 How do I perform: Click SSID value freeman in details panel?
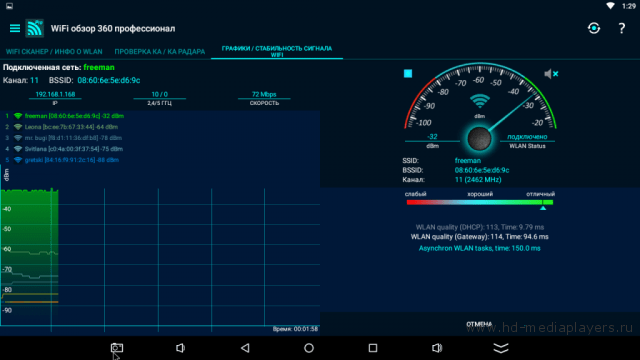coord(468,161)
